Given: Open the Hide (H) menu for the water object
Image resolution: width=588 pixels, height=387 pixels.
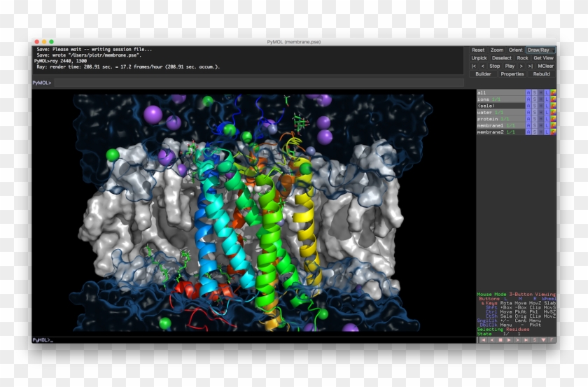Looking at the screenshot, I should pos(540,112).
